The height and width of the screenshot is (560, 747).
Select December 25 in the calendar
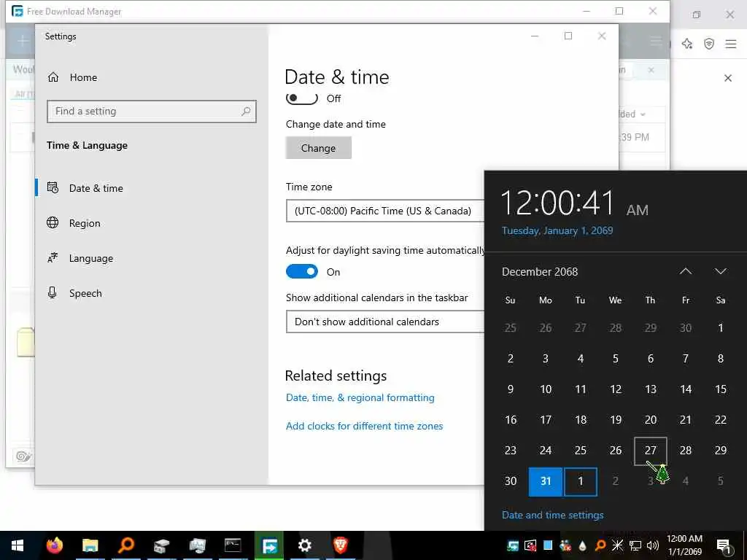pyautogui.click(x=580, y=451)
